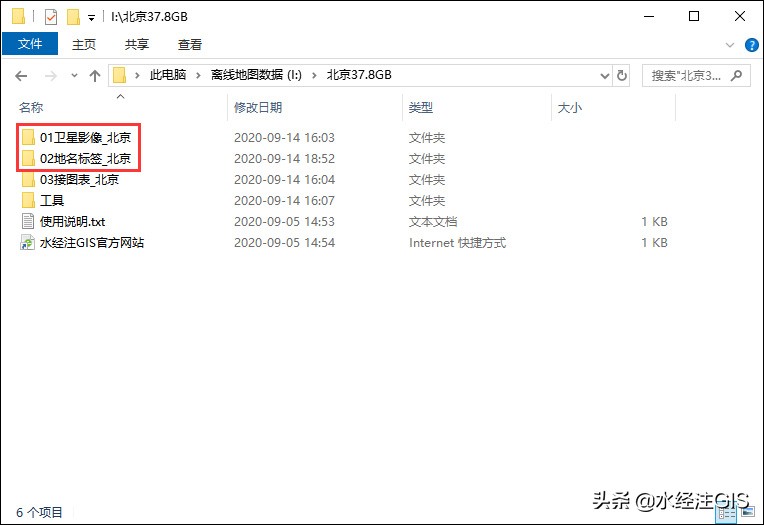This screenshot has height=525, width=764.
Task: Click the Properties checkmark quick access icon
Action: [51, 17]
